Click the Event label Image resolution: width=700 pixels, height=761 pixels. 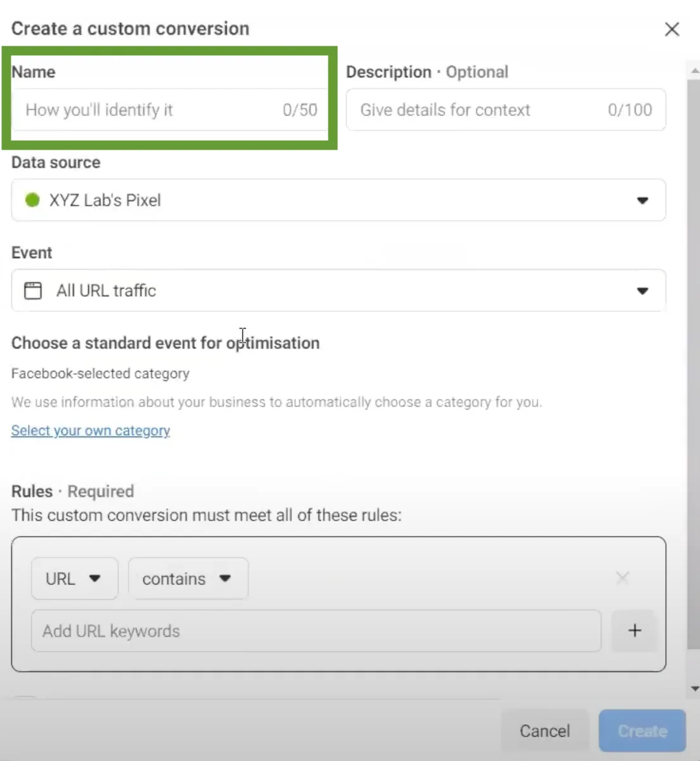point(32,252)
